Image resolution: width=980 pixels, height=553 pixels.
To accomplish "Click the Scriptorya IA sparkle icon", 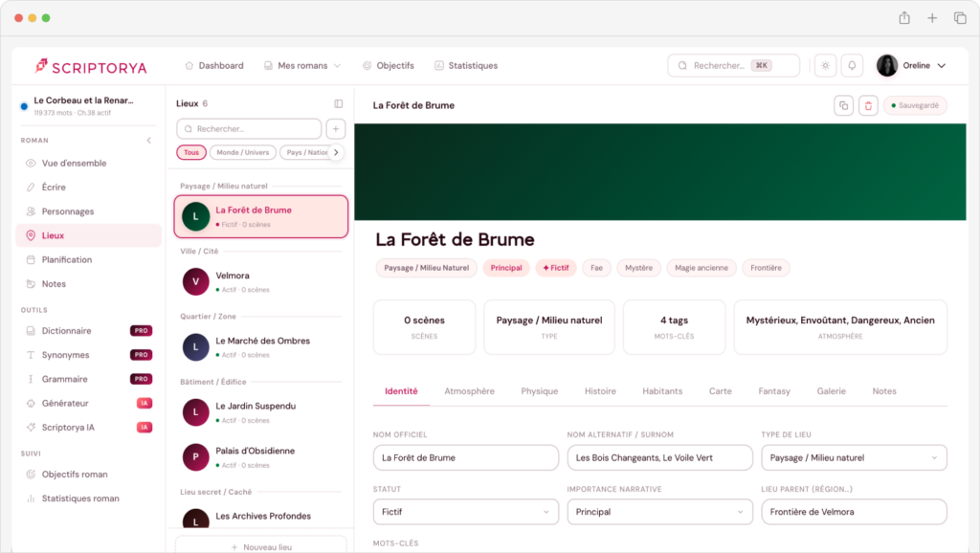I will (x=31, y=428).
